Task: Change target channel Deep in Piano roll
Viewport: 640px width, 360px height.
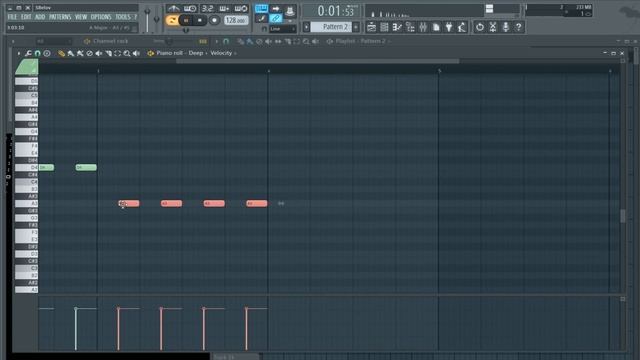Action: pyautogui.click(x=196, y=53)
